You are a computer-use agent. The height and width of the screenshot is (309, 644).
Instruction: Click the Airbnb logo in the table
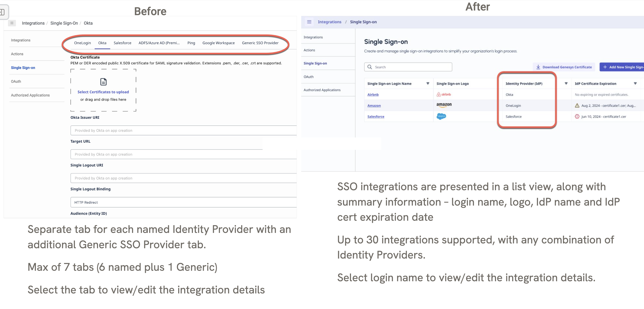pyautogui.click(x=444, y=94)
